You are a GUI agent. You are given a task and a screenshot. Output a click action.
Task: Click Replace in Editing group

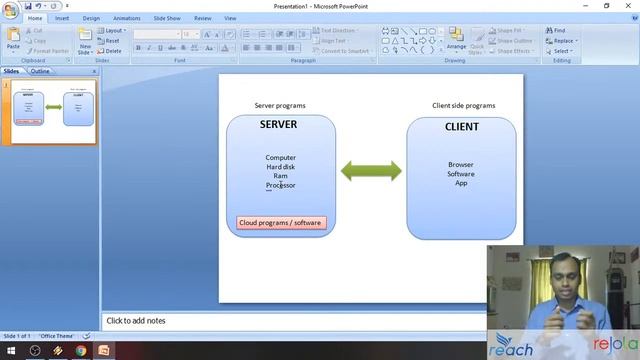(562, 41)
